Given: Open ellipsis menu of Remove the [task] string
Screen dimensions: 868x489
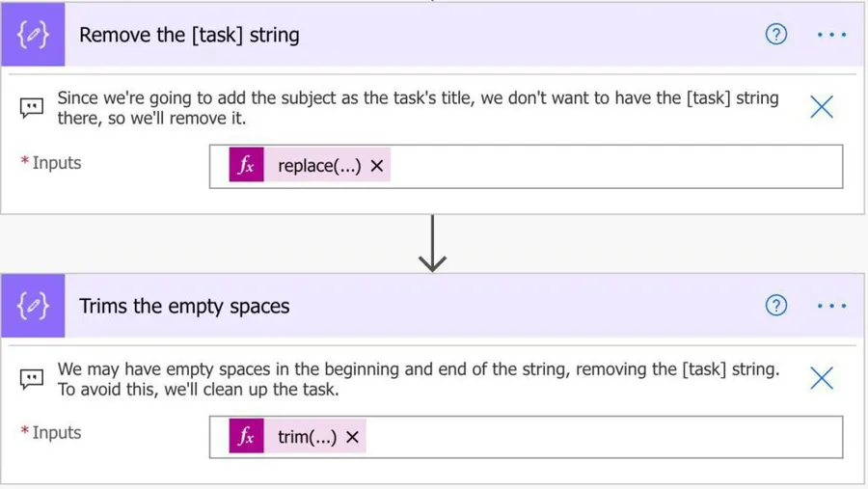Looking at the screenshot, I should (x=831, y=35).
